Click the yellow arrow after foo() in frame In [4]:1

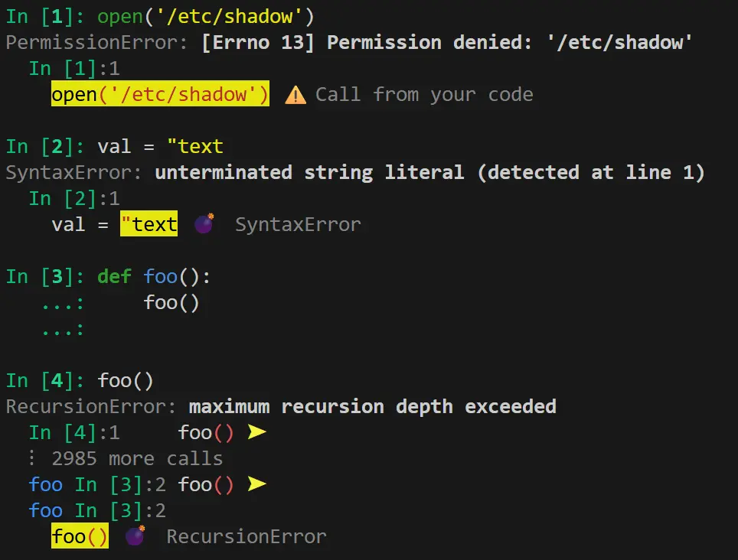256,431
